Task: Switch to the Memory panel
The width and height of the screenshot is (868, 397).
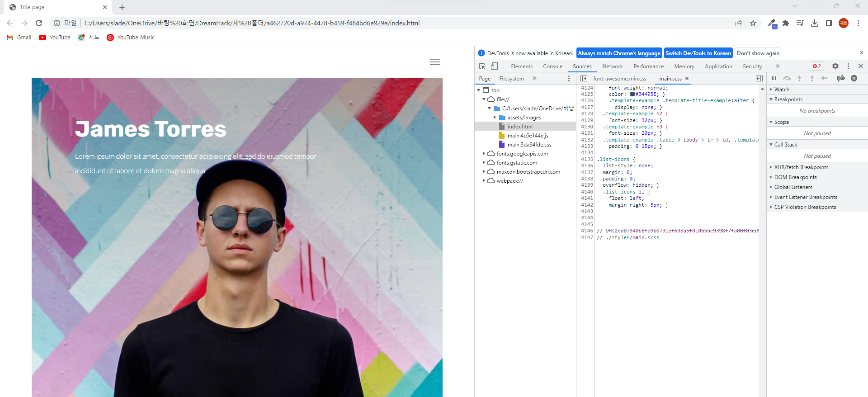Action: (684, 66)
